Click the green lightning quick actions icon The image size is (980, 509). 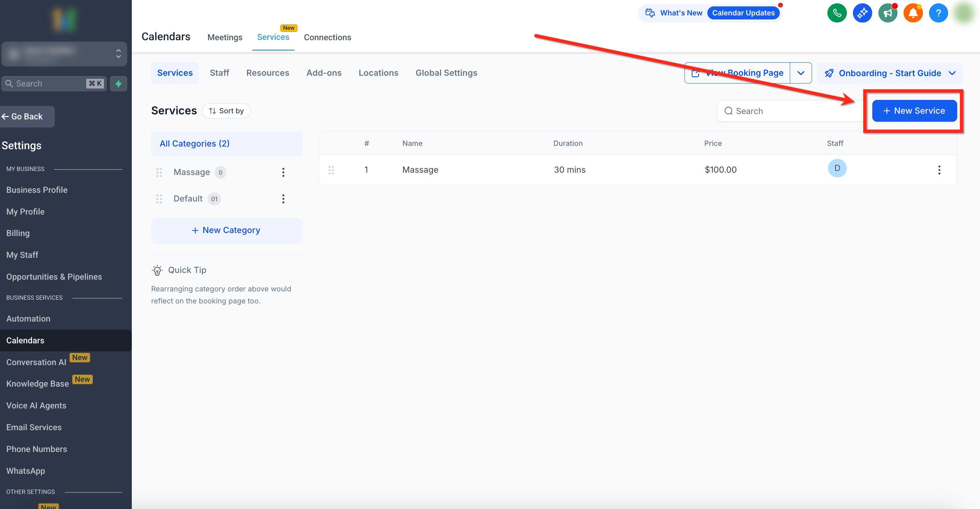point(118,83)
